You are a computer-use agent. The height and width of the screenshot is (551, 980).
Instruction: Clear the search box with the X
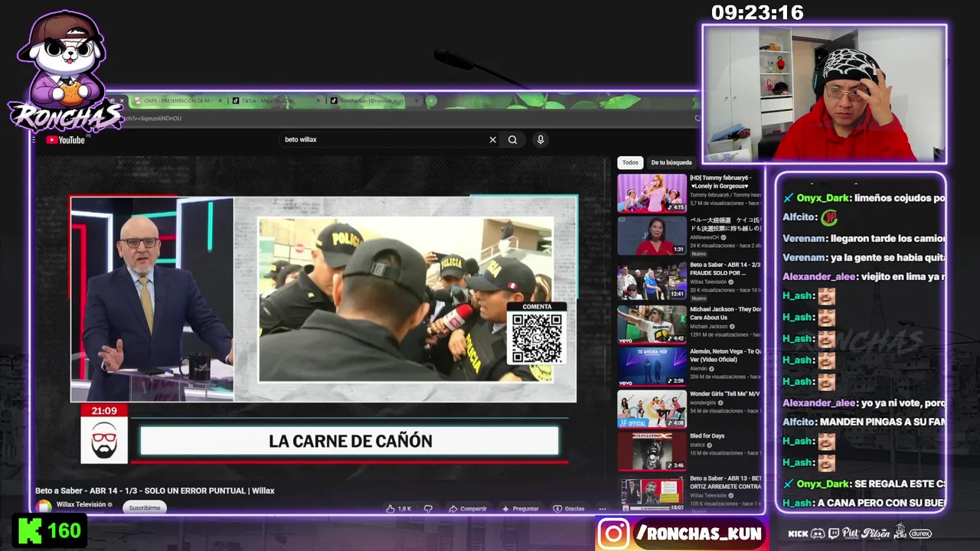(x=492, y=139)
